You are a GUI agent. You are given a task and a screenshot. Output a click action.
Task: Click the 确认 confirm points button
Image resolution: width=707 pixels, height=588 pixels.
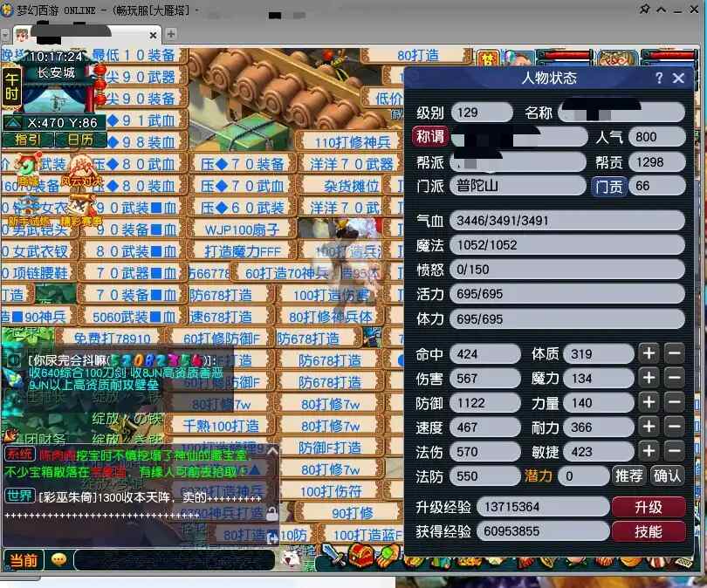click(668, 475)
